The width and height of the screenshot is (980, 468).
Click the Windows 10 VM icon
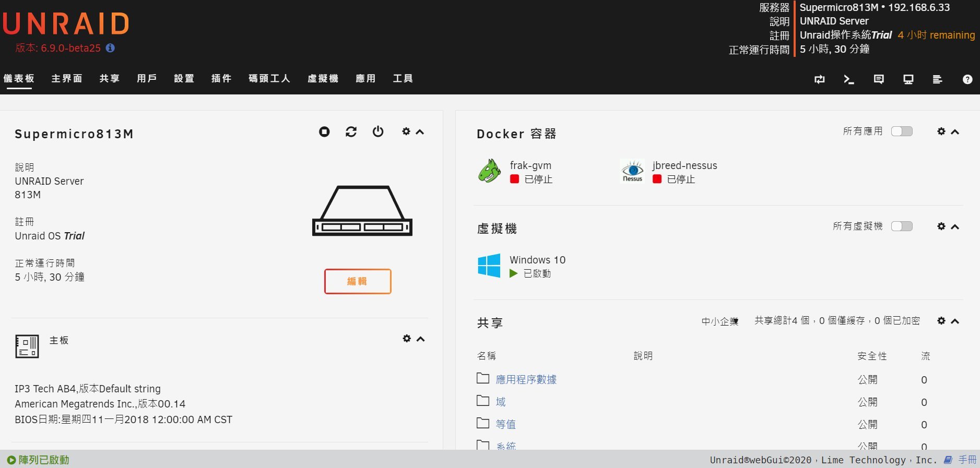point(489,266)
